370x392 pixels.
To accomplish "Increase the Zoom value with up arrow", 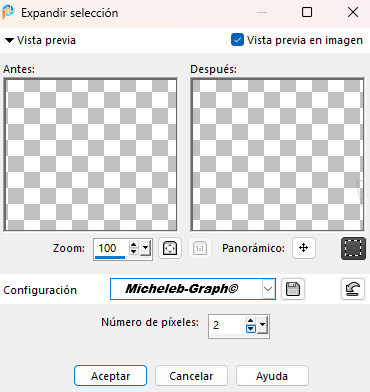I will pos(134,245).
